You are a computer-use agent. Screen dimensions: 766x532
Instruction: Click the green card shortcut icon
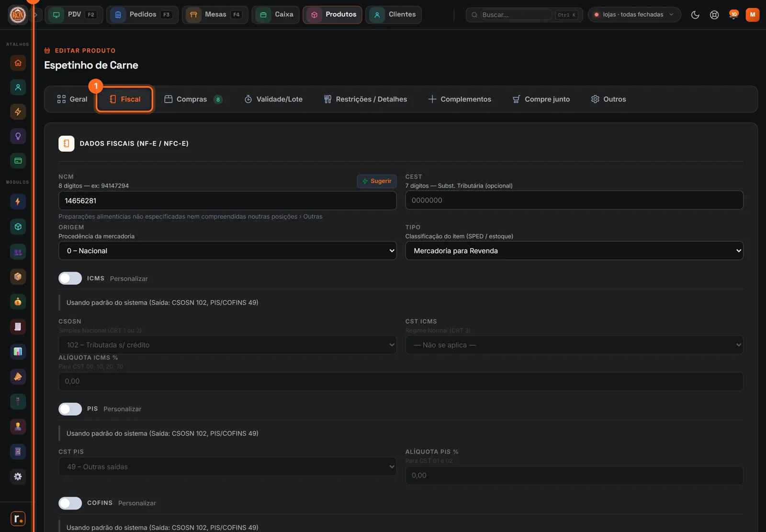coord(18,161)
